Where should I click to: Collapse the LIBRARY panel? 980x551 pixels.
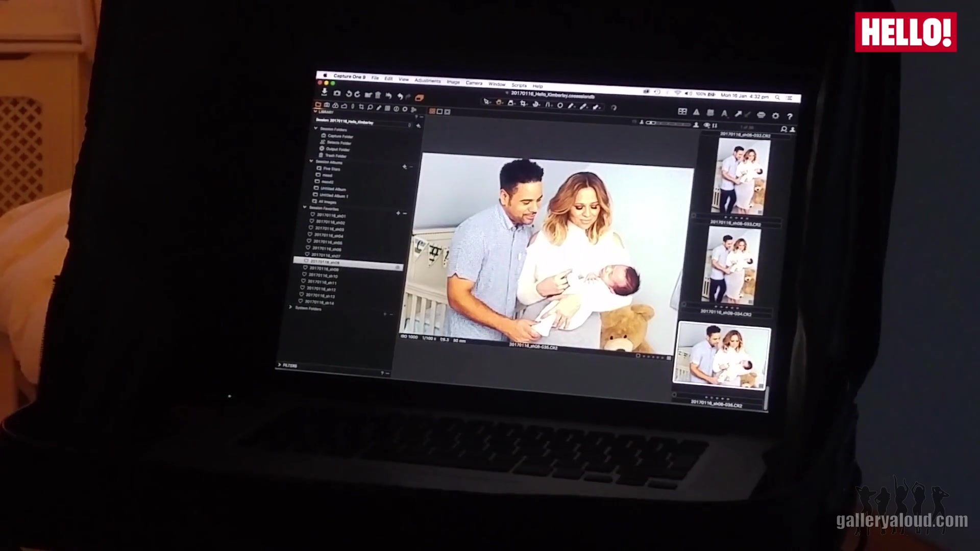click(315, 111)
